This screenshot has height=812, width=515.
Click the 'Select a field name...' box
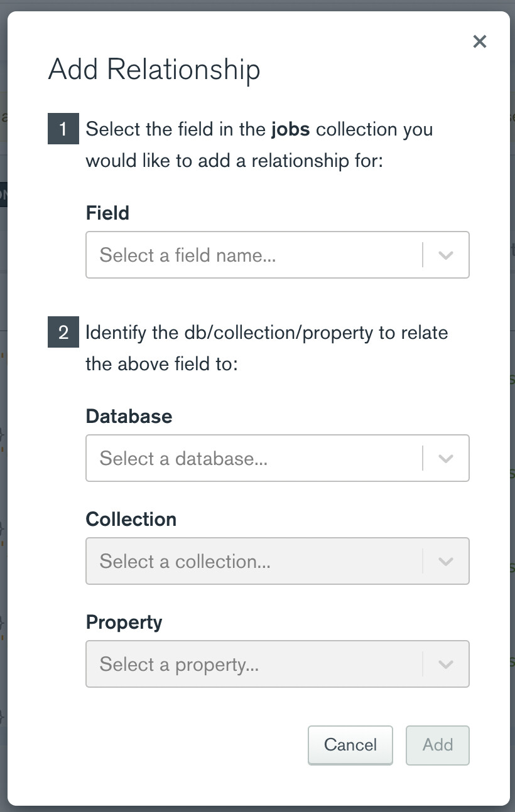[x=251, y=255]
